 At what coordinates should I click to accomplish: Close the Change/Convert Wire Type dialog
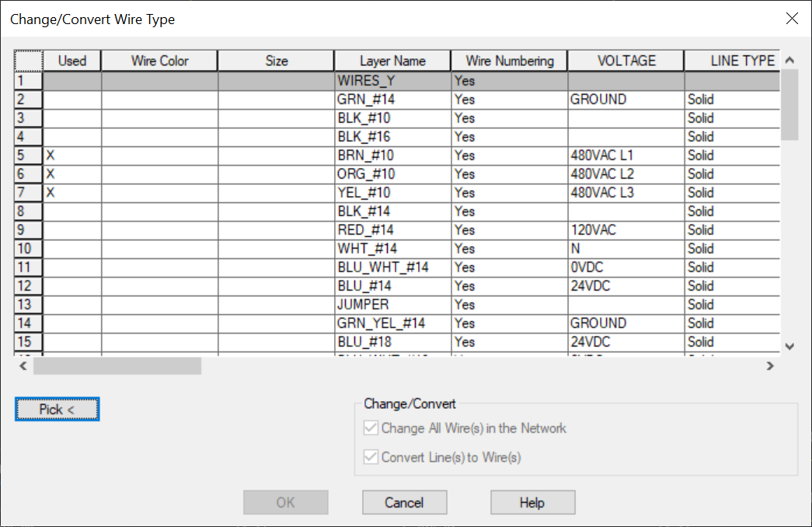792,19
